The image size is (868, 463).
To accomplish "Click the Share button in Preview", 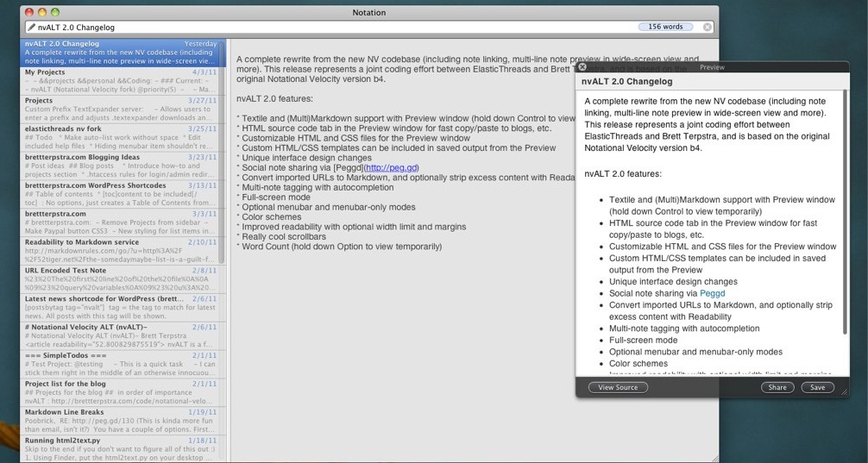I will [x=777, y=387].
